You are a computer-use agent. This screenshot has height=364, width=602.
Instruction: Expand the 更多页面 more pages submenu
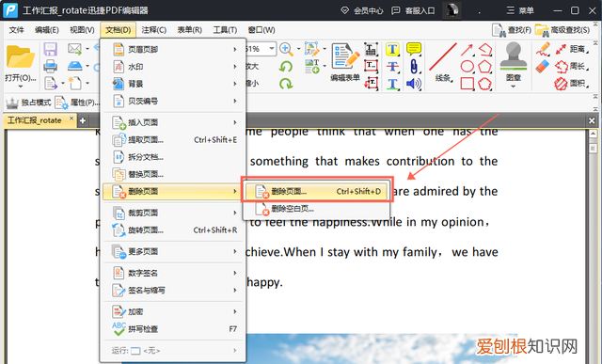pos(174,251)
